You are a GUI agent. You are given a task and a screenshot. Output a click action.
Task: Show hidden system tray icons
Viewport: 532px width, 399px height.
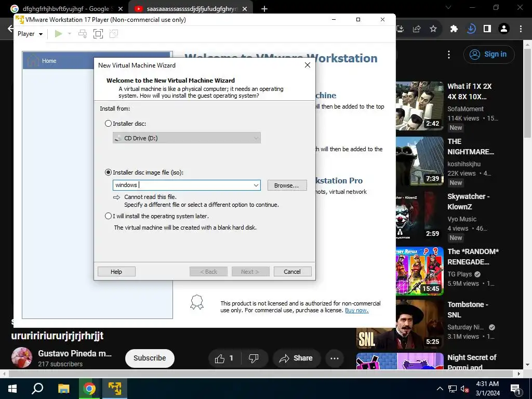(440, 389)
